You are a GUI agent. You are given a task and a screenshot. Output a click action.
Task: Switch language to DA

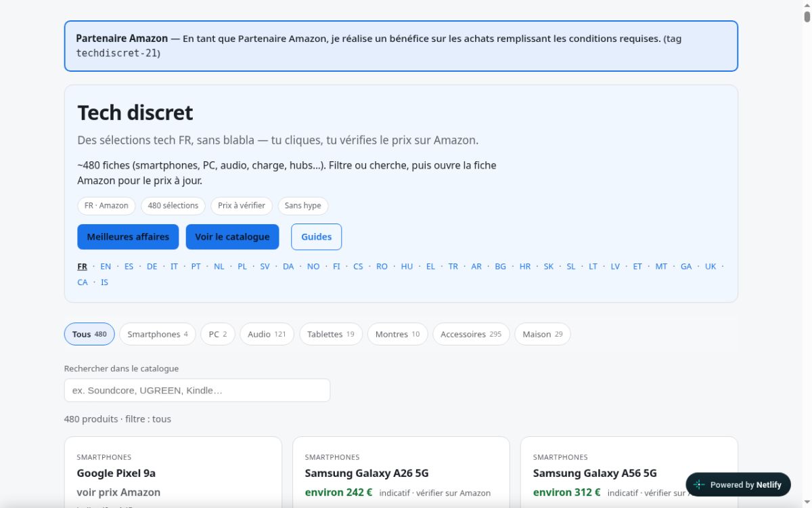click(288, 266)
